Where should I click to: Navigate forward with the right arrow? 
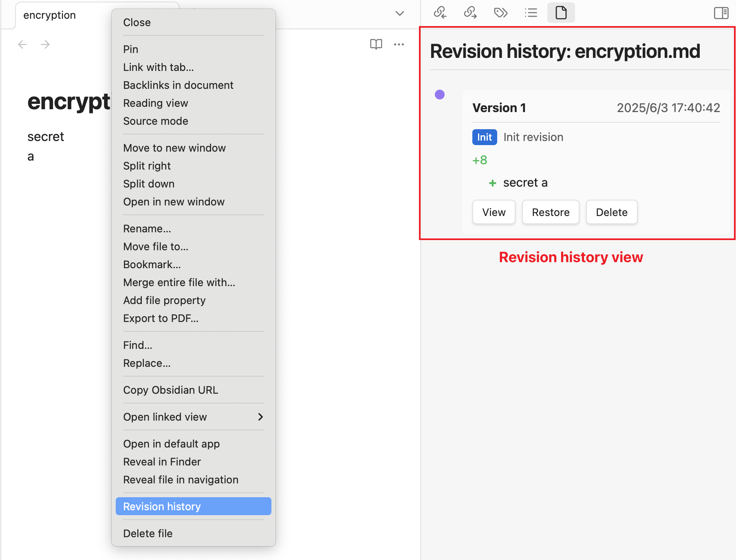pyautogui.click(x=45, y=44)
